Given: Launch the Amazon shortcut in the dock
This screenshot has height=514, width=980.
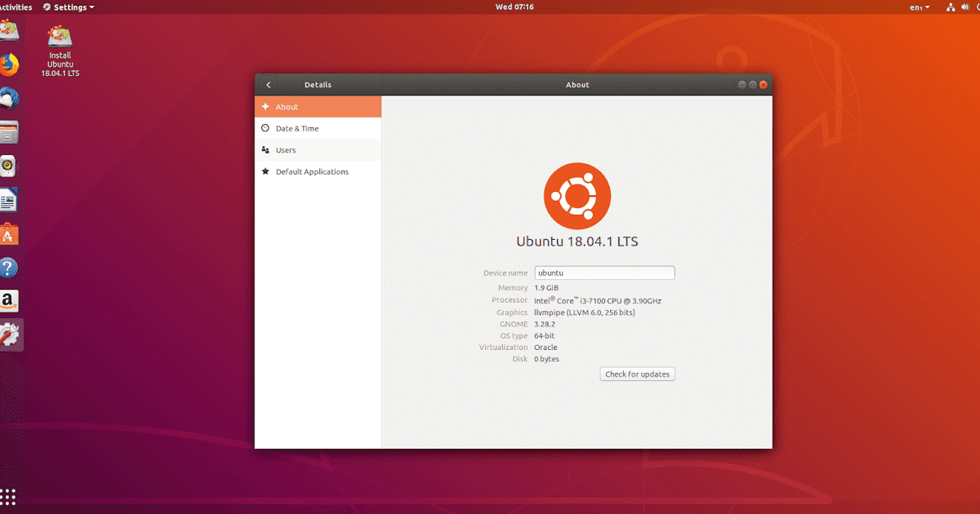Looking at the screenshot, I should tap(11, 301).
